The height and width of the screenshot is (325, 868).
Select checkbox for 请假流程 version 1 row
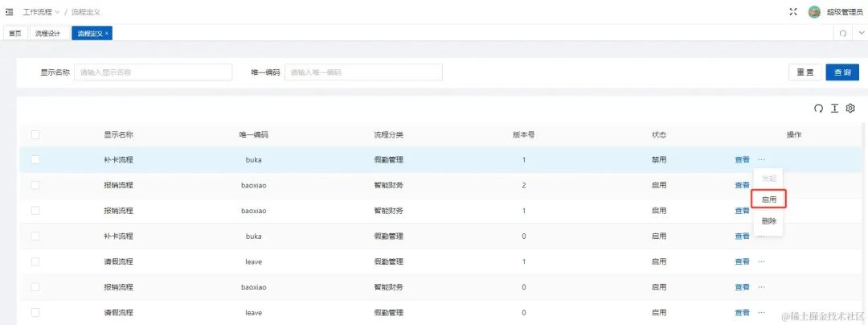35,261
